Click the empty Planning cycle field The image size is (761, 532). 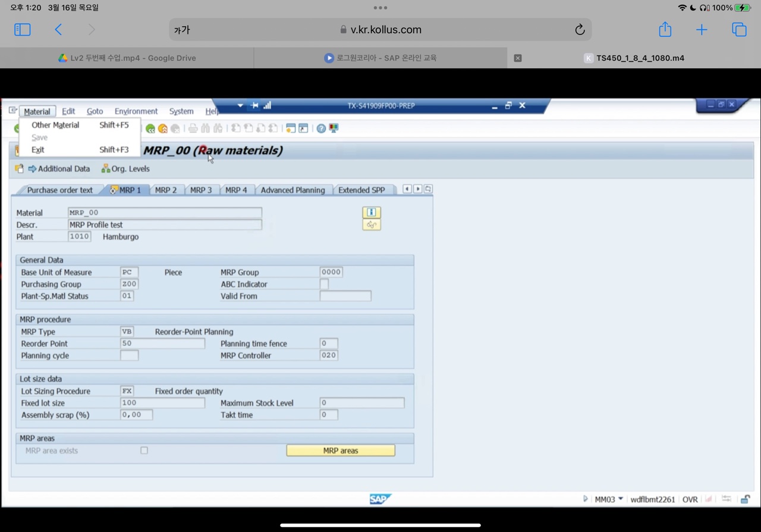tap(129, 355)
